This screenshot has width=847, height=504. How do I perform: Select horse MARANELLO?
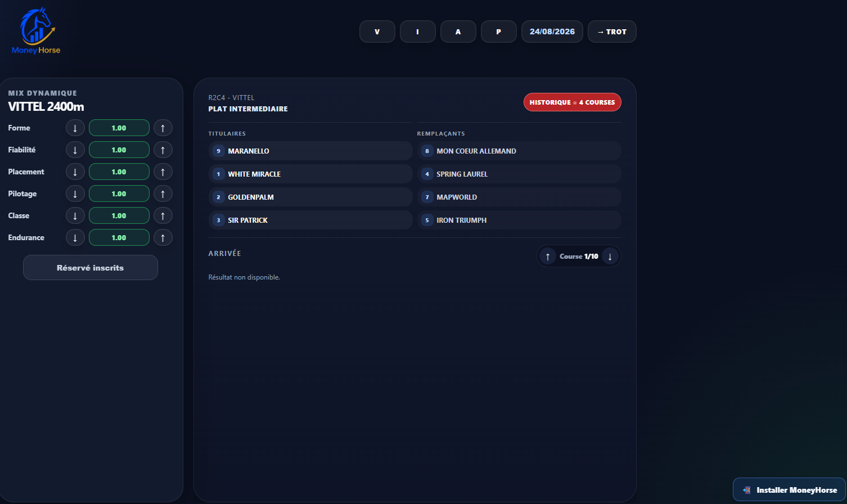tap(310, 151)
